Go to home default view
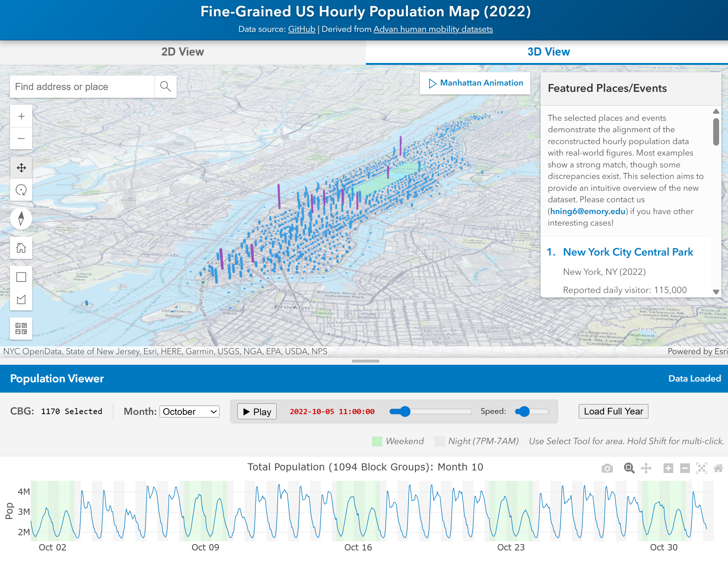Screen dimensions: 728x563 pyautogui.click(x=21, y=248)
